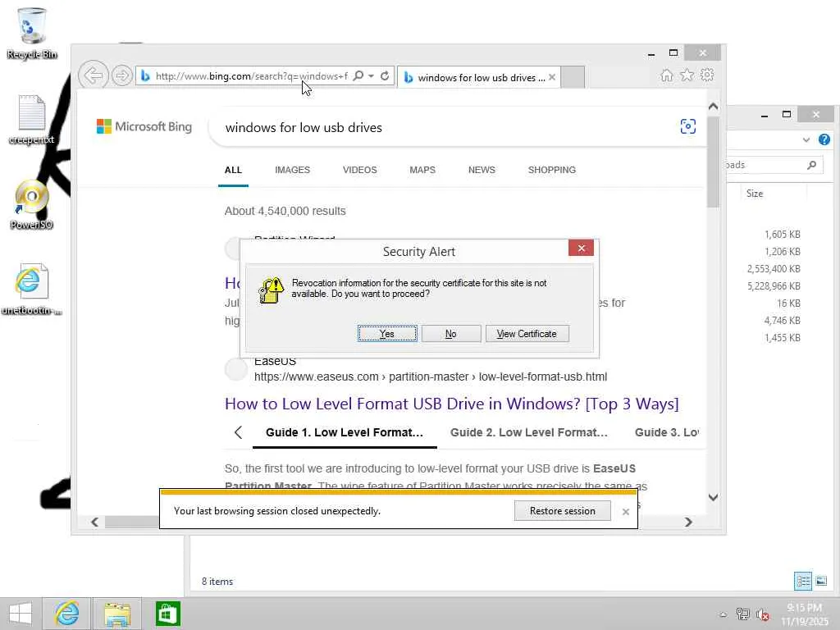
Task: Click the muted volume tray icon
Action: tap(762, 614)
